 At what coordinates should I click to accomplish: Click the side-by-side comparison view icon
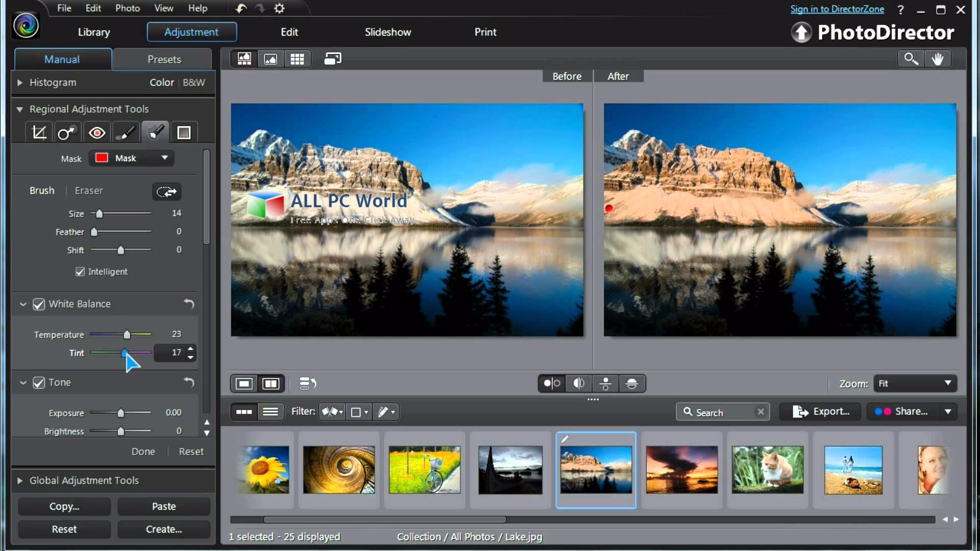[271, 384]
